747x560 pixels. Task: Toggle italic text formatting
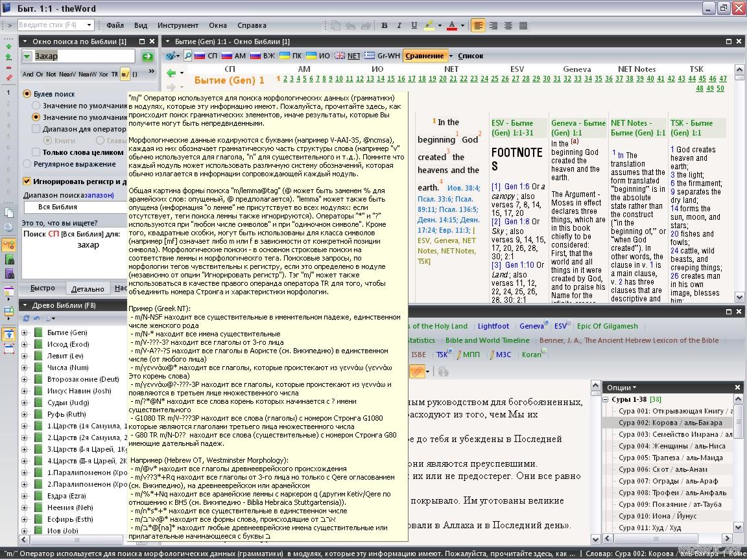pos(399,25)
